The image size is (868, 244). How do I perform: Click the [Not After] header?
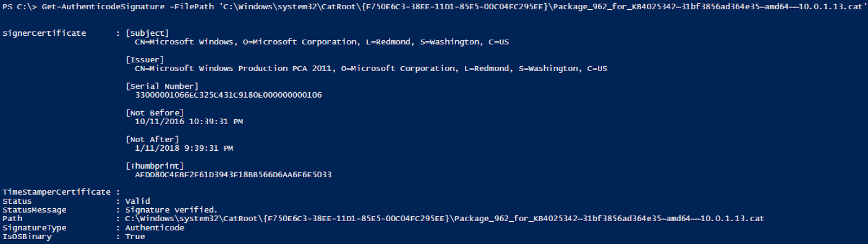tap(152, 139)
